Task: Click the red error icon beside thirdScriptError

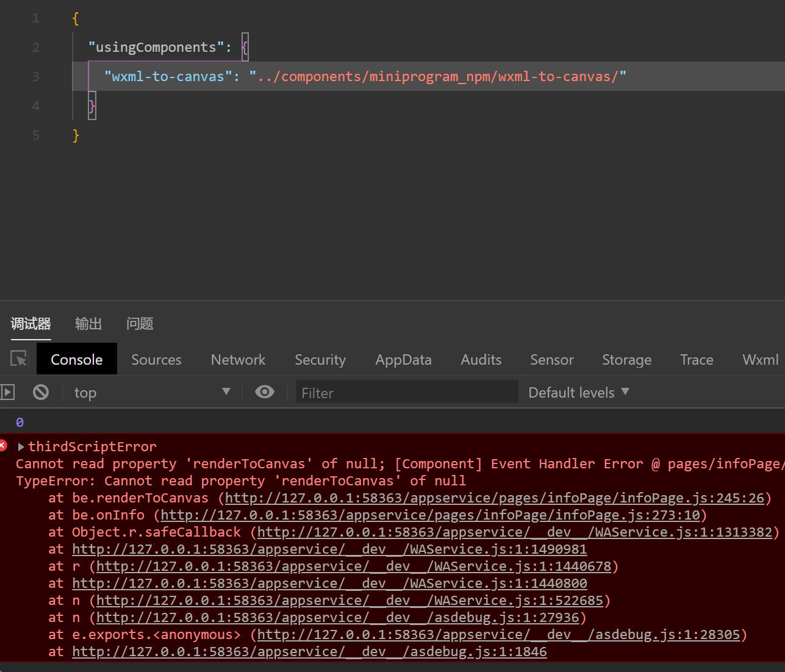Action: pyautogui.click(x=3, y=446)
